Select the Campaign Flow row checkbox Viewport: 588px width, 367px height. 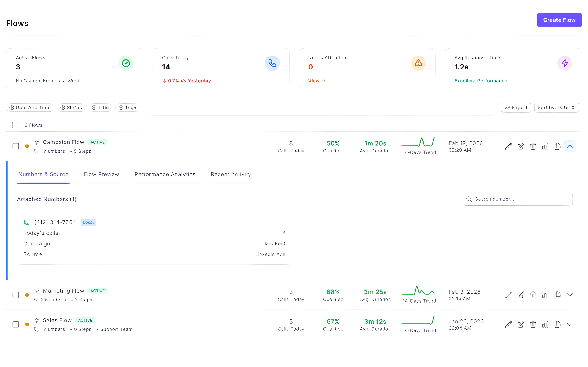click(15, 146)
